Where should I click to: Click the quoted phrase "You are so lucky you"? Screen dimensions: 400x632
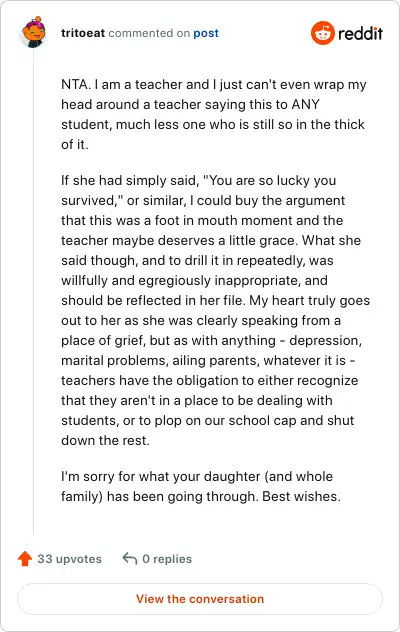coord(270,181)
